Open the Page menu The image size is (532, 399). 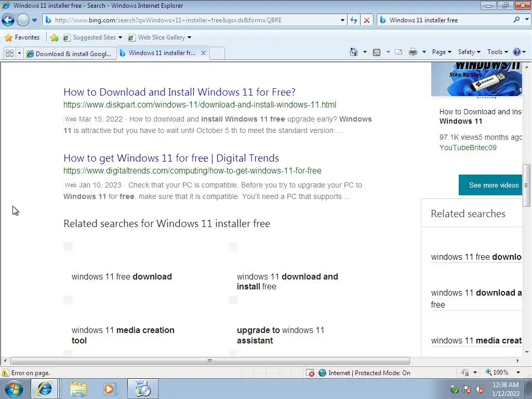click(x=442, y=52)
